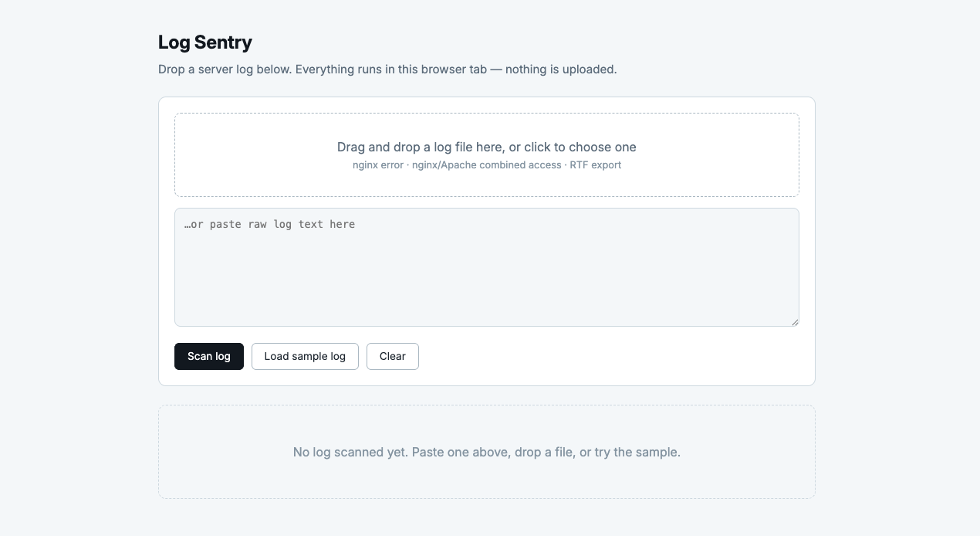Click the Scan log button

(209, 356)
